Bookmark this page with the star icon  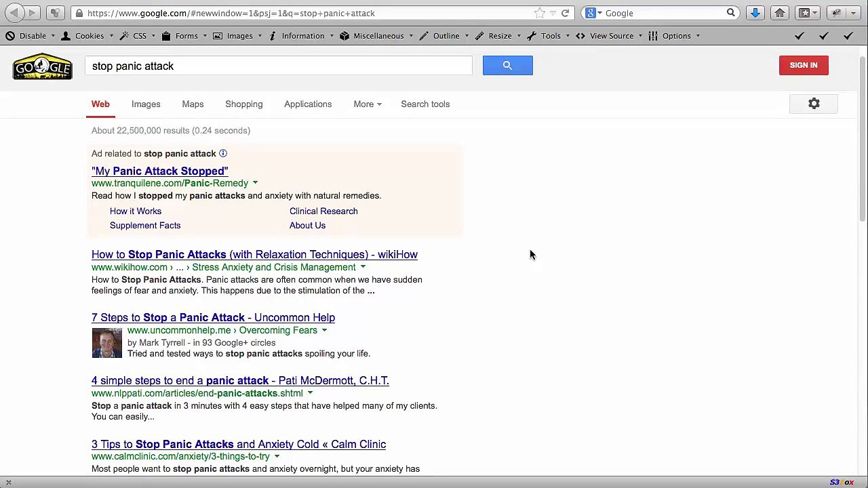539,13
